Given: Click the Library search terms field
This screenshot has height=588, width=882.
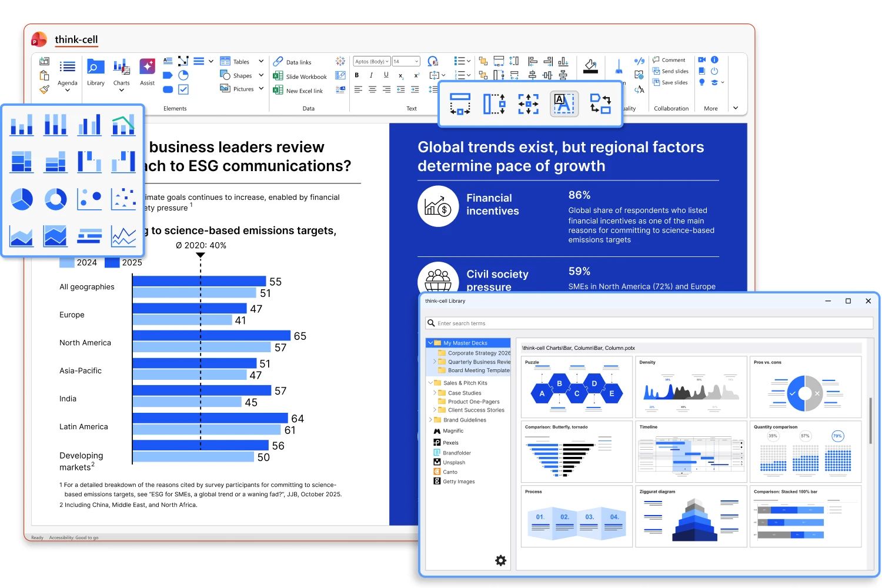Looking at the screenshot, I should tap(649, 323).
